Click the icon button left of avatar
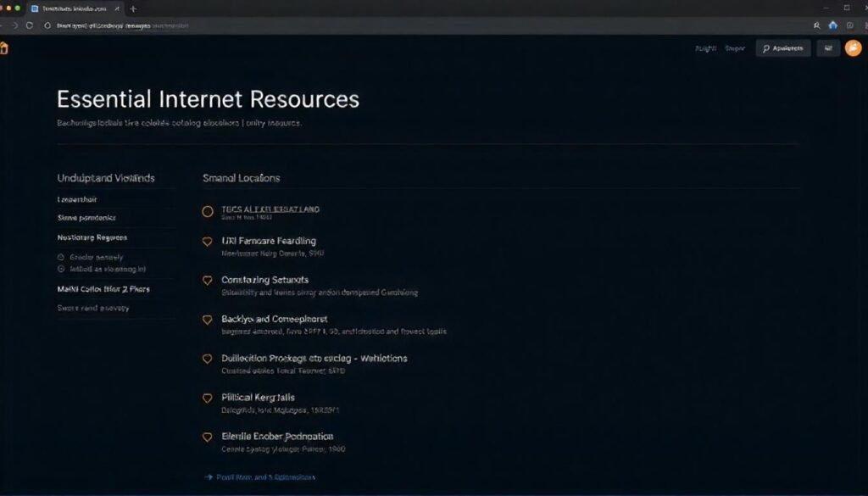 (828, 48)
